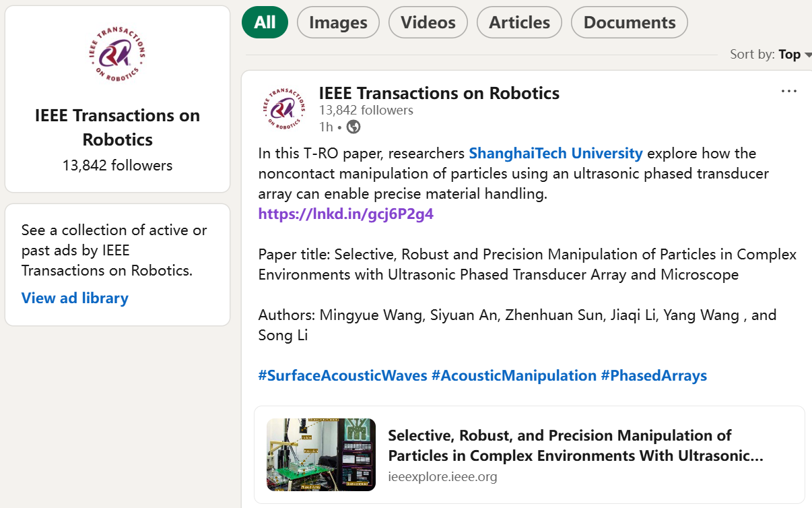Click the globe visibility icon on the post
This screenshot has width=812, height=508.
353,127
